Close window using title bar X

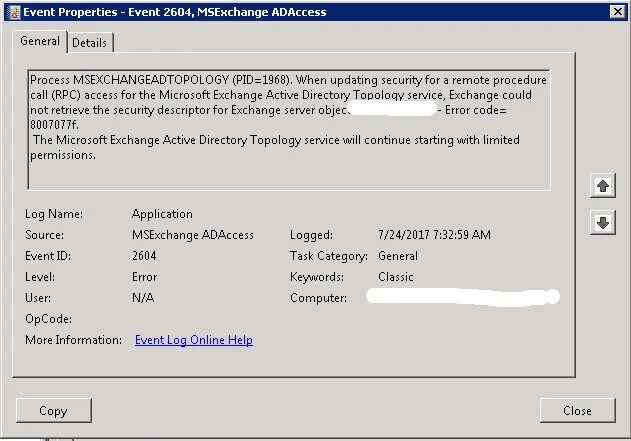pos(617,12)
